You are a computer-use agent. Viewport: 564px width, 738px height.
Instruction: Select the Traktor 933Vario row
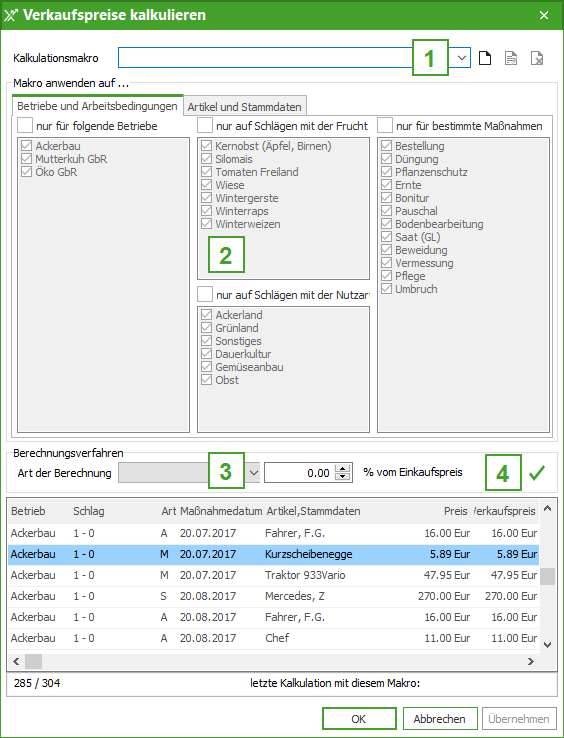click(274, 575)
